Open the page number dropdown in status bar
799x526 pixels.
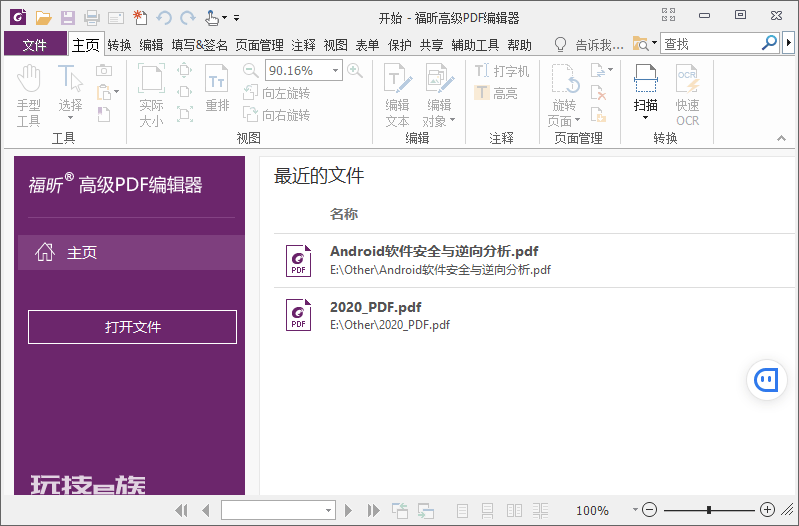click(329, 510)
